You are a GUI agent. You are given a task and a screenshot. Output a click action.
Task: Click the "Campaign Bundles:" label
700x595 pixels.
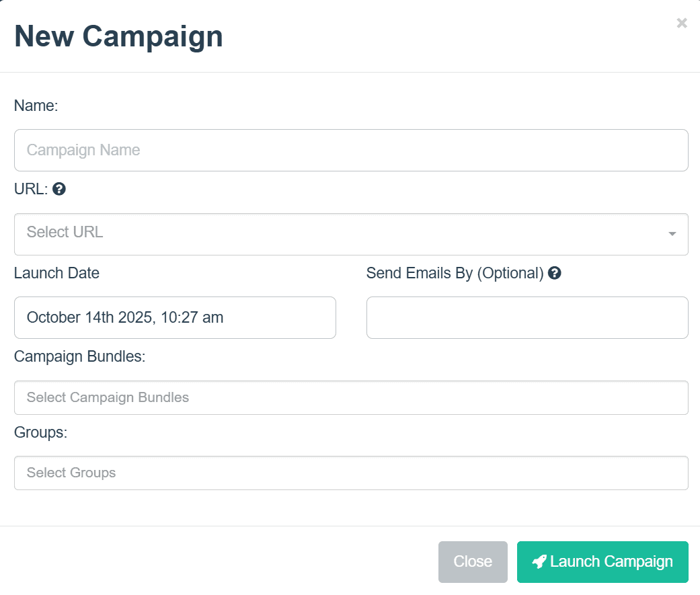pos(79,356)
